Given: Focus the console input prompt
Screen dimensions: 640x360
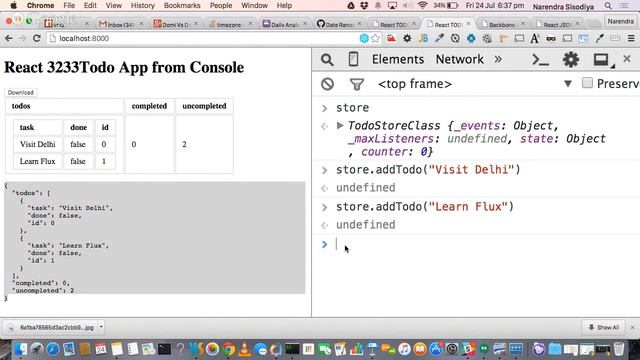Looking at the screenshot, I should pos(486,244).
